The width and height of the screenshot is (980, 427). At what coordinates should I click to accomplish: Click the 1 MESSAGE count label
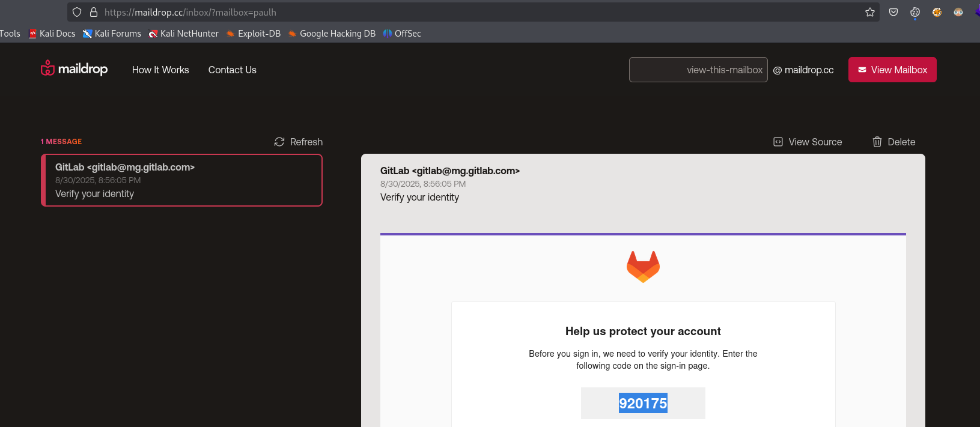[61, 142]
